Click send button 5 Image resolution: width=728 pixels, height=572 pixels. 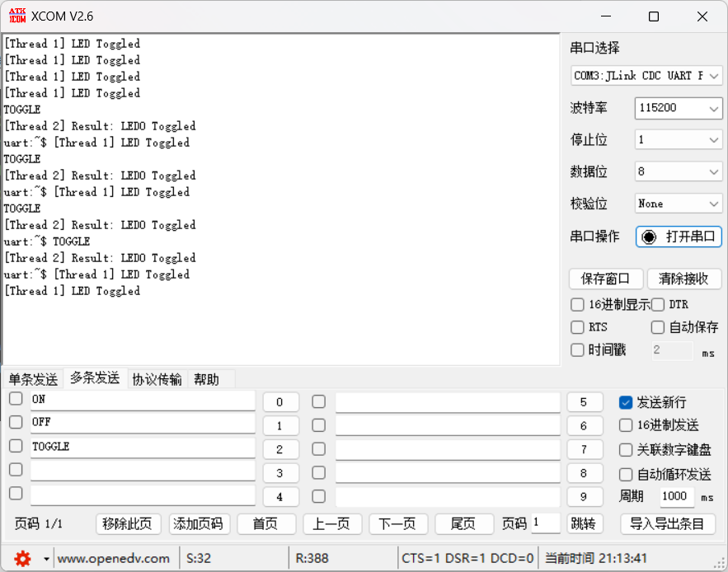[585, 402]
